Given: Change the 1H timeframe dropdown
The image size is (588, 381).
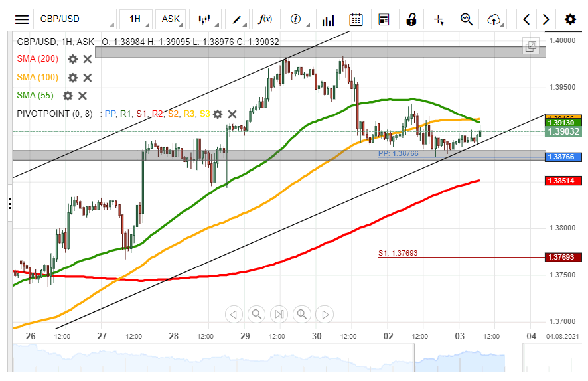Looking at the screenshot, I should [136, 19].
